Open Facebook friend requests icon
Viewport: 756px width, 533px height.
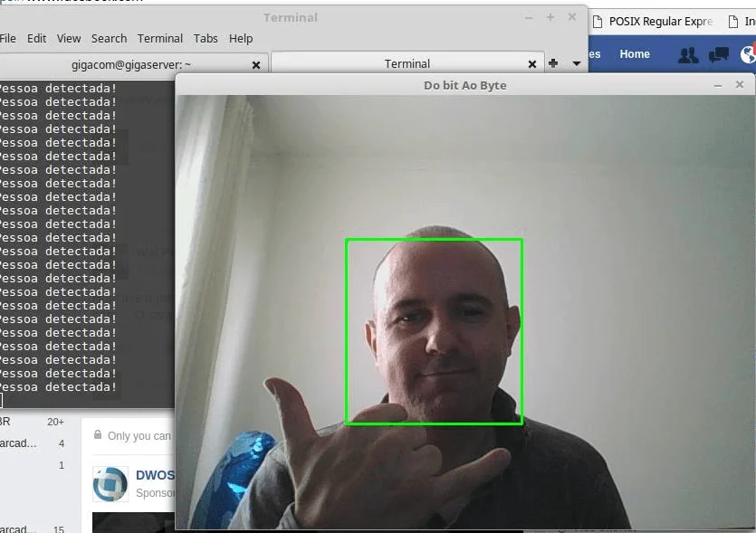[688, 55]
